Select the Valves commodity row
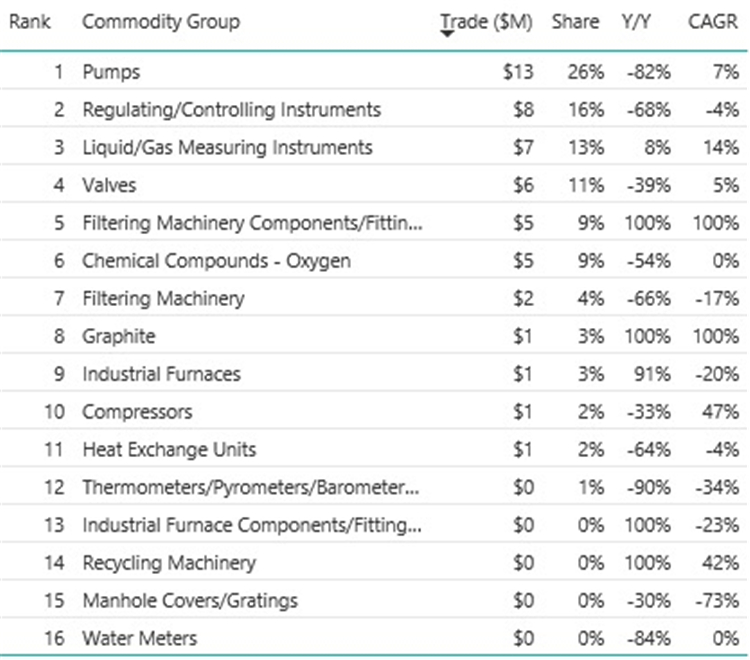 [374, 185]
